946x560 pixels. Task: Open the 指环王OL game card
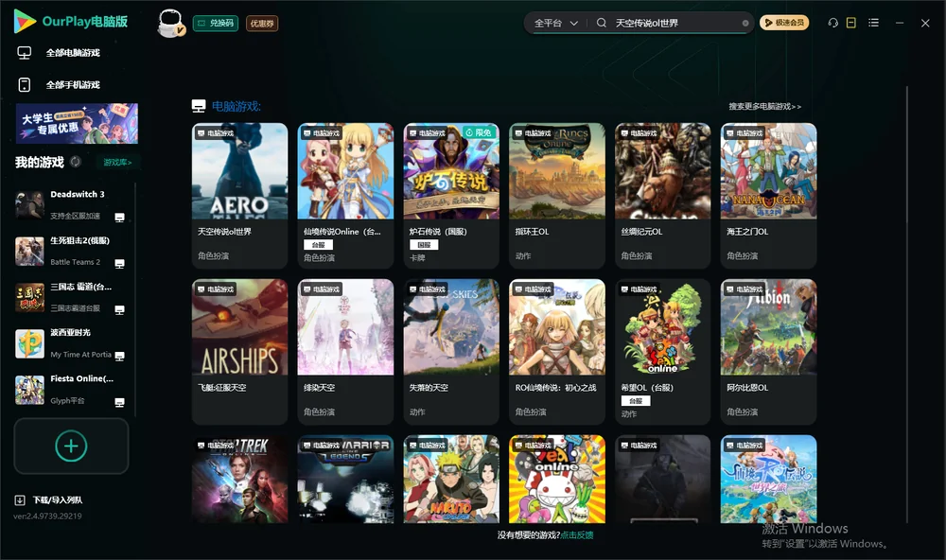click(557, 196)
